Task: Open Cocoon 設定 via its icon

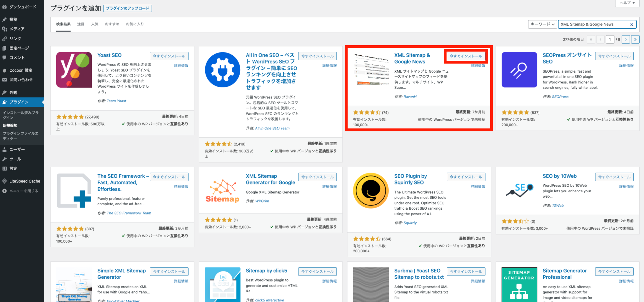Action: pyautogui.click(x=5, y=70)
